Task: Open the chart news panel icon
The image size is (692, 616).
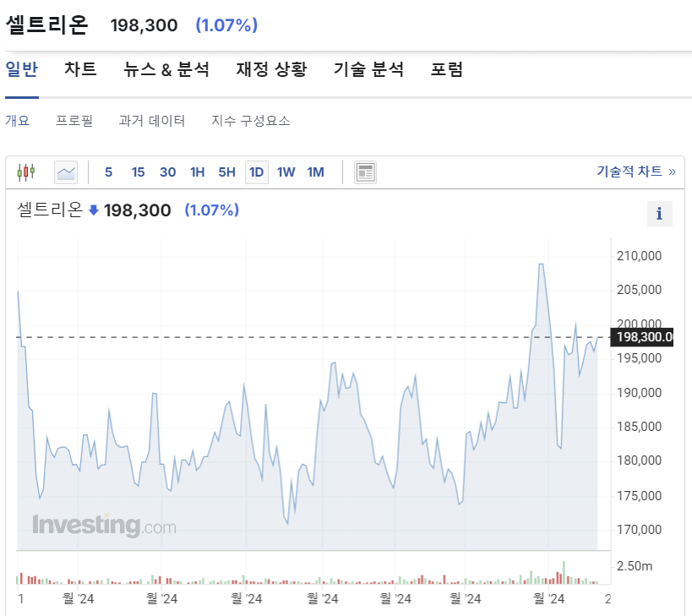Action: [364, 172]
